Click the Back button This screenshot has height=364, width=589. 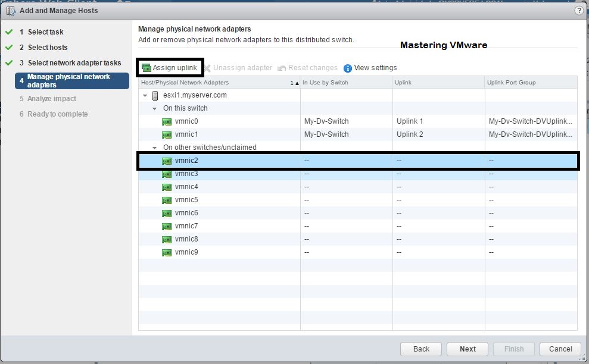coord(420,349)
